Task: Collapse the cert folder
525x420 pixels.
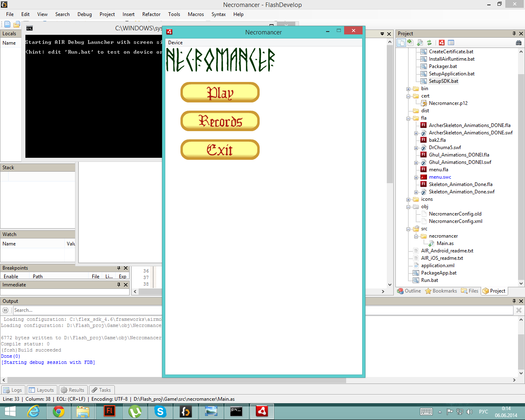Action: pyautogui.click(x=408, y=96)
